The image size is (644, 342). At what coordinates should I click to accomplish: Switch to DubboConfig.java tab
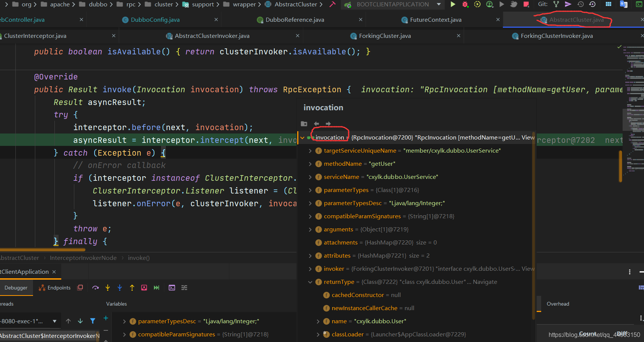(x=155, y=20)
